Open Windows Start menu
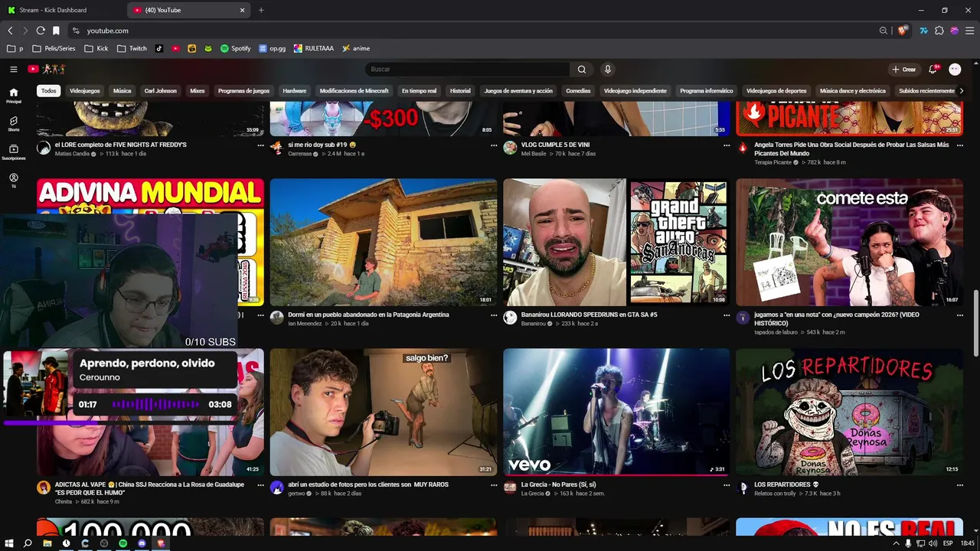 point(9,543)
